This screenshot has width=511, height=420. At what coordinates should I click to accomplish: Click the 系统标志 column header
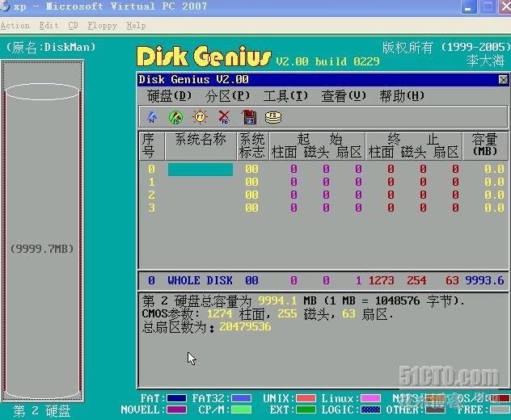252,146
